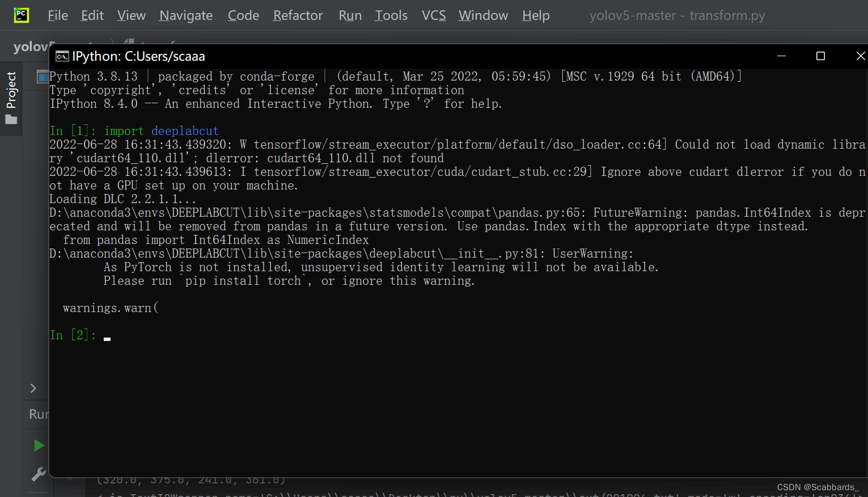Minimize the IPython console window
This screenshot has width=868, height=497.
pyautogui.click(x=781, y=56)
